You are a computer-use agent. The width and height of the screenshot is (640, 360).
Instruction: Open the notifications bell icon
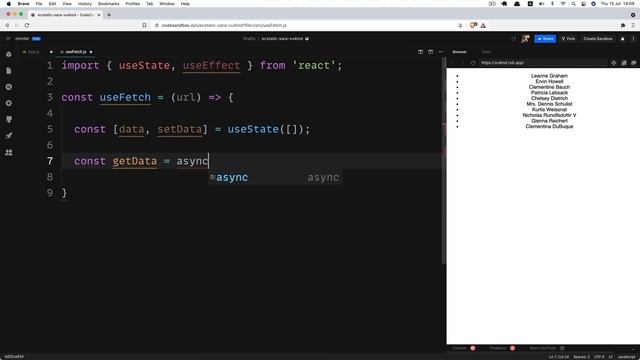point(623,39)
